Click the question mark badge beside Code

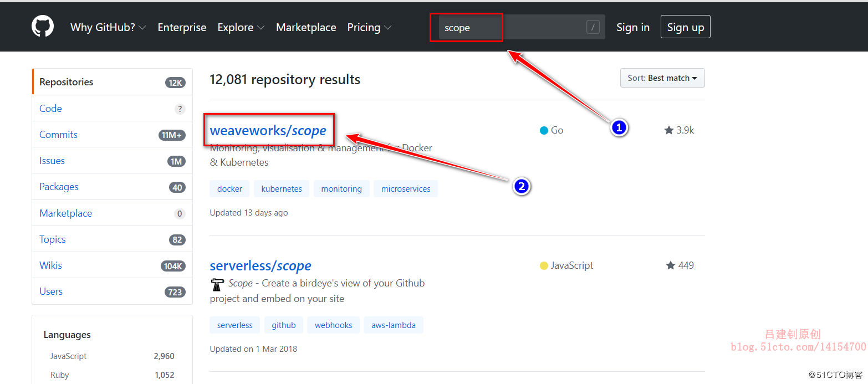180,109
